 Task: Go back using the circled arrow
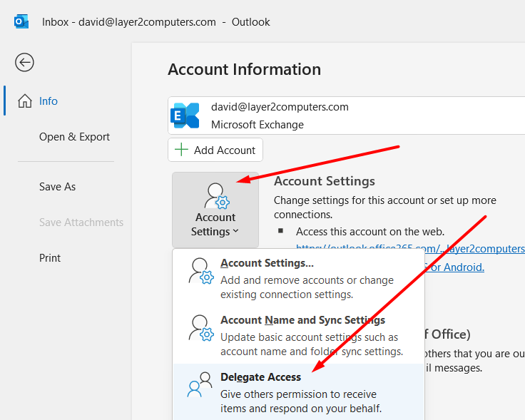click(x=24, y=62)
